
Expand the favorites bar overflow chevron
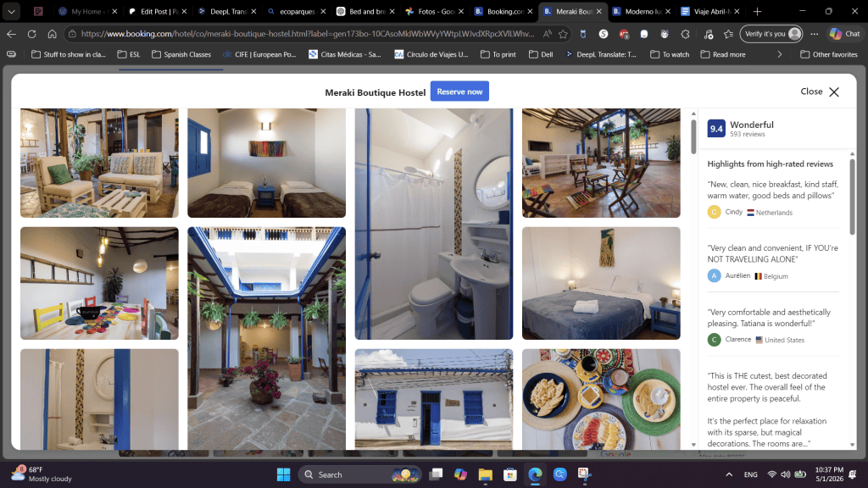pos(780,54)
